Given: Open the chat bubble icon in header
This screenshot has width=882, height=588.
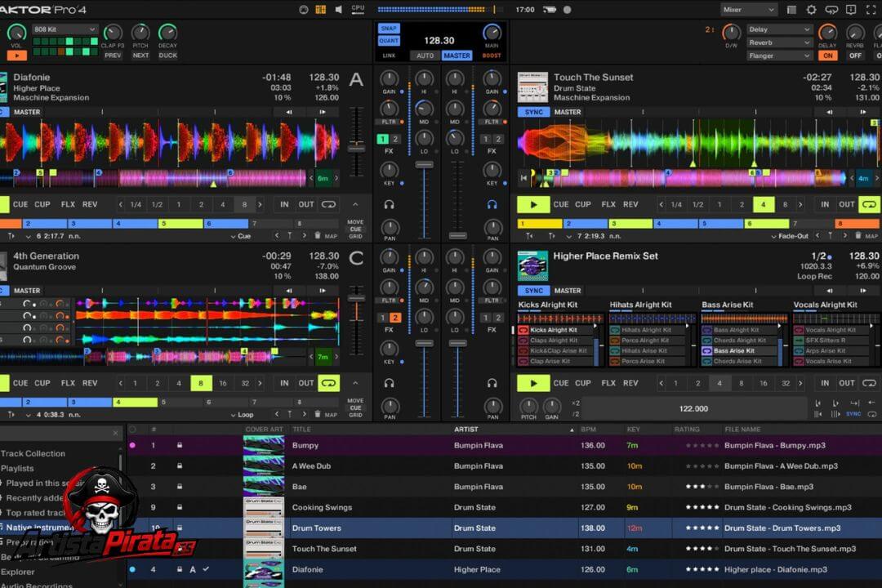Looking at the screenshot, I should pos(831,10).
